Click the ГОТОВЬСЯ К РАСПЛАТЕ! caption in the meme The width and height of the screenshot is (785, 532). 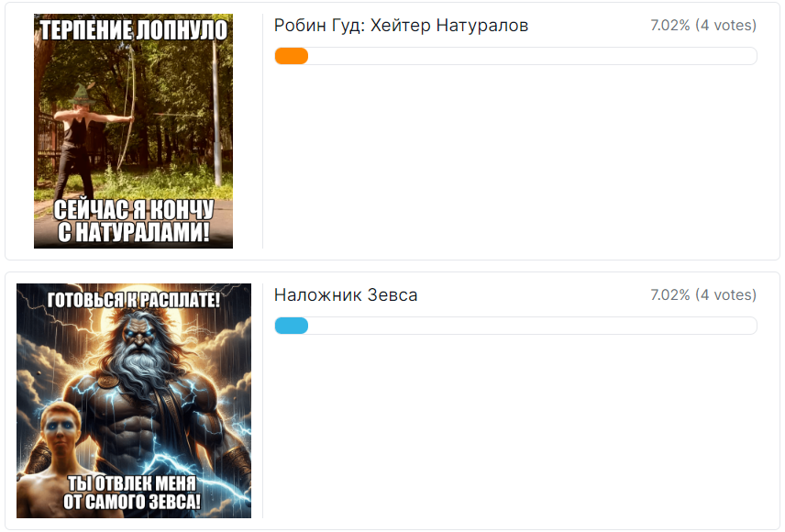(134, 300)
